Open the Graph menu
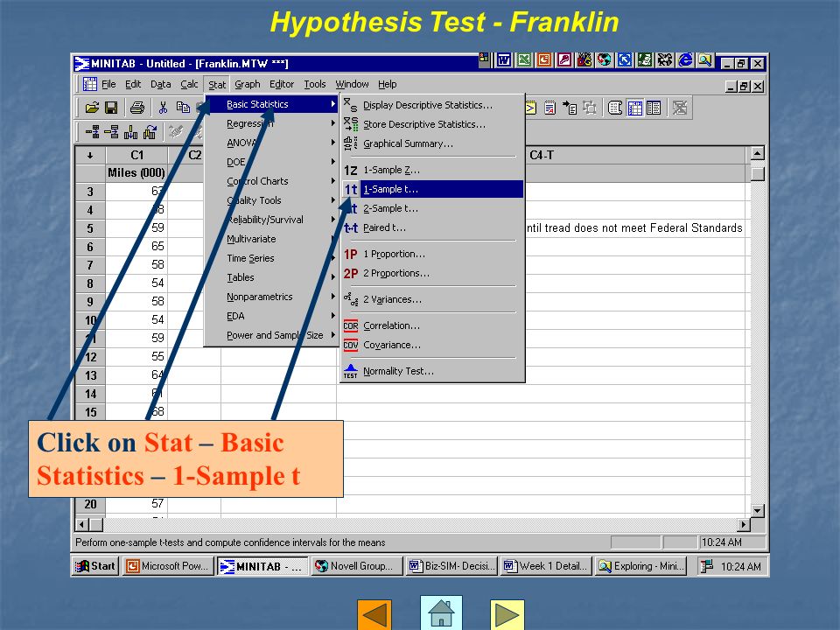Screen dimensions: 840x630 click(x=247, y=84)
